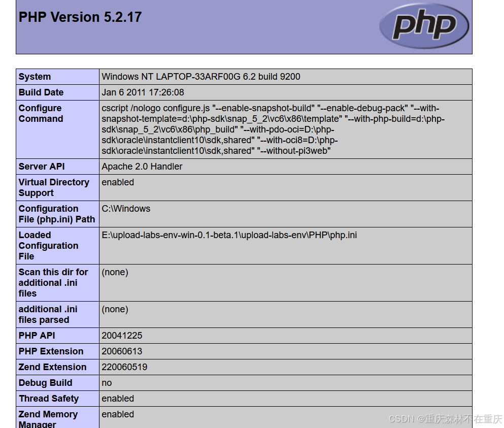This screenshot has width=504, height=428.
Task: Select 'enabled' value for Thread Safety
Action: [118, 399]
